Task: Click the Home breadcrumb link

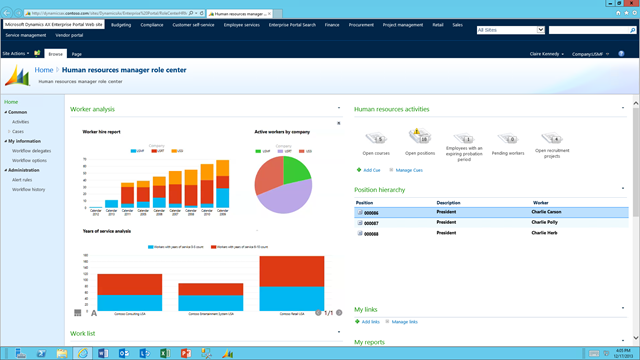Action: (x=44, y=70)
